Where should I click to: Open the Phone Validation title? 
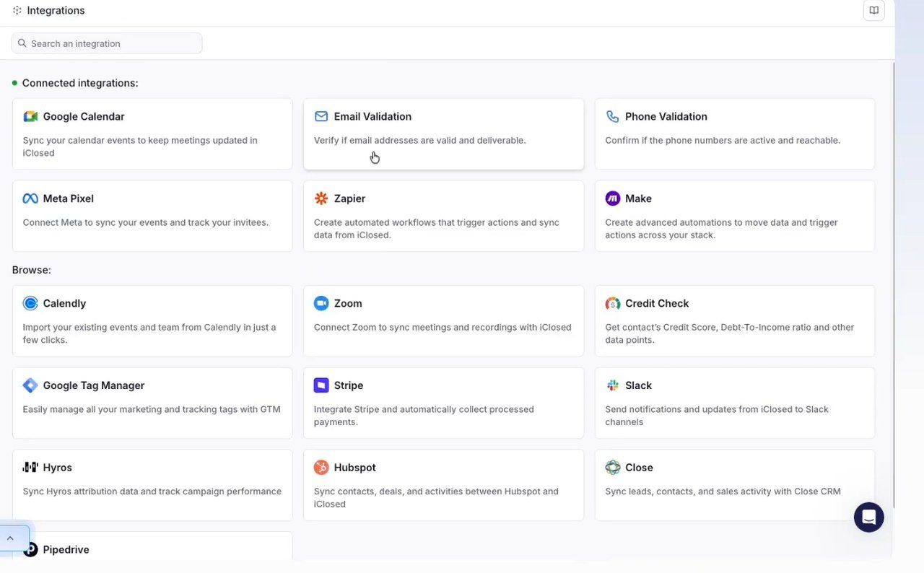tap(666, 116)
